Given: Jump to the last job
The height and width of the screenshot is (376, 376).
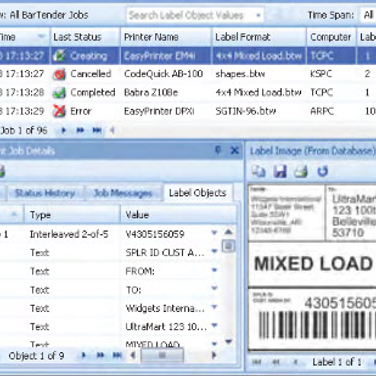Looking at the screenshot, I should point(97,130).
